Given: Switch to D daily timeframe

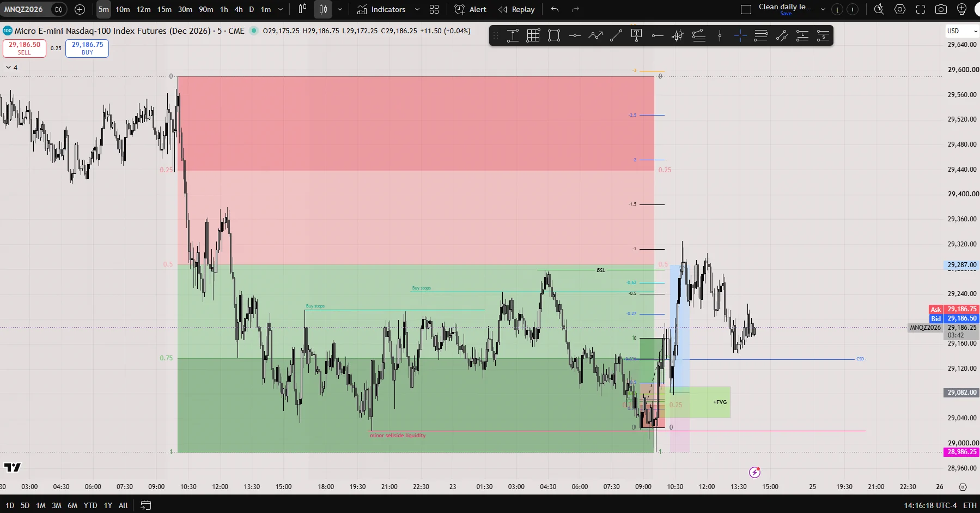Looking at the screenshot, I should [x=252, y=9].
